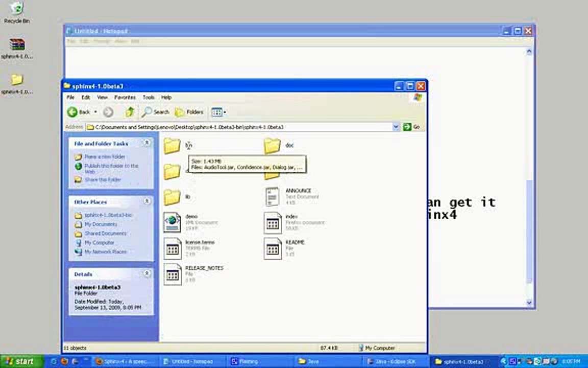Select the sphinx4 folder desktop icon
Viewport: 588px width, 368px height.
coord(17,83)
